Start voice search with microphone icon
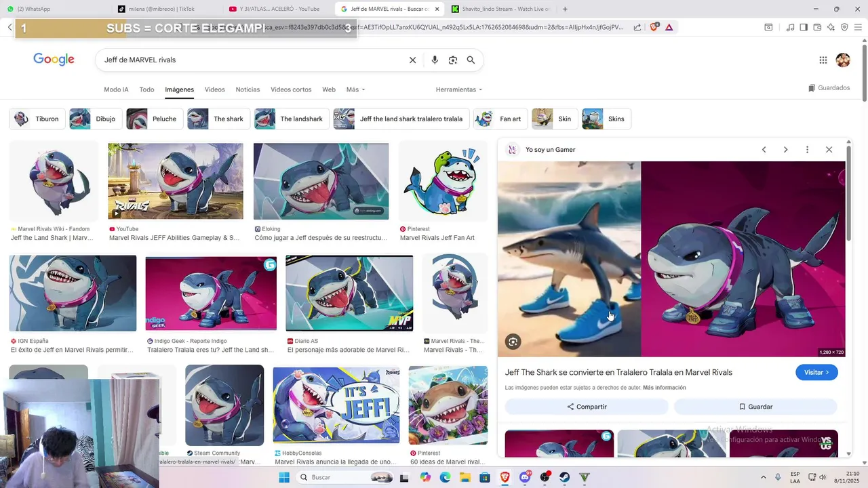Viewport: 868px width, 488px height. tap(435, 60)
